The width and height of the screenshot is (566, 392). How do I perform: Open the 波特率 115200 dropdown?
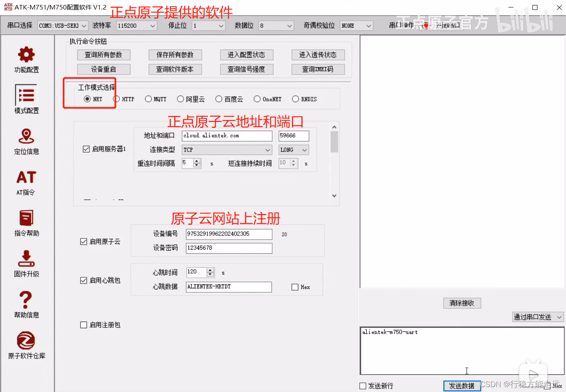click(x=137, y=26)
